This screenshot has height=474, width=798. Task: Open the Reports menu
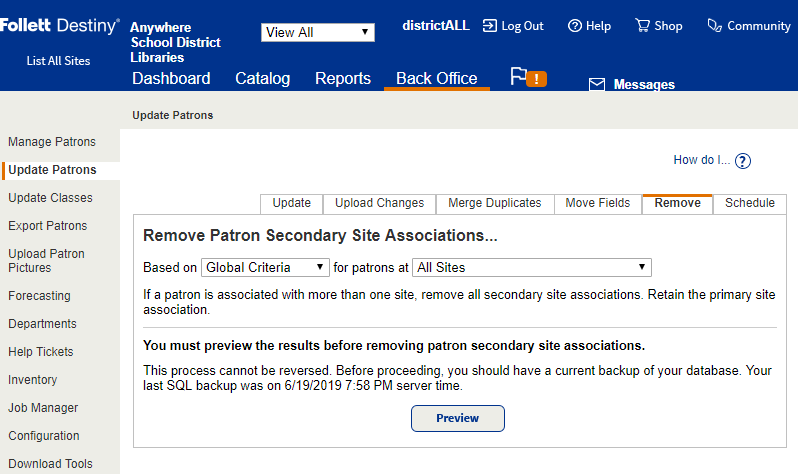coord(343,78)
